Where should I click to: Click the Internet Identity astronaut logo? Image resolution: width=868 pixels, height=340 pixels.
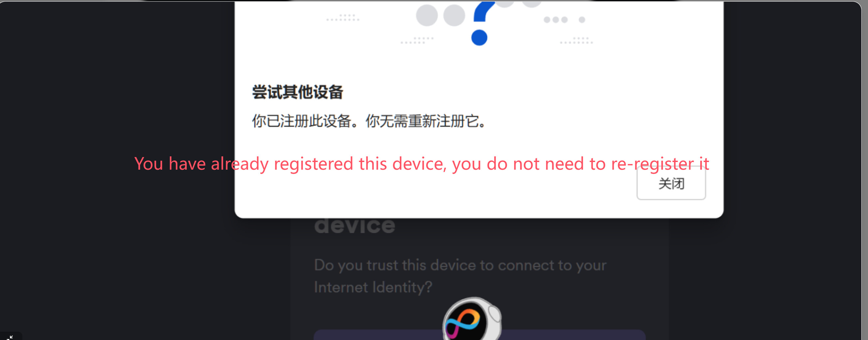click(472, 319)
